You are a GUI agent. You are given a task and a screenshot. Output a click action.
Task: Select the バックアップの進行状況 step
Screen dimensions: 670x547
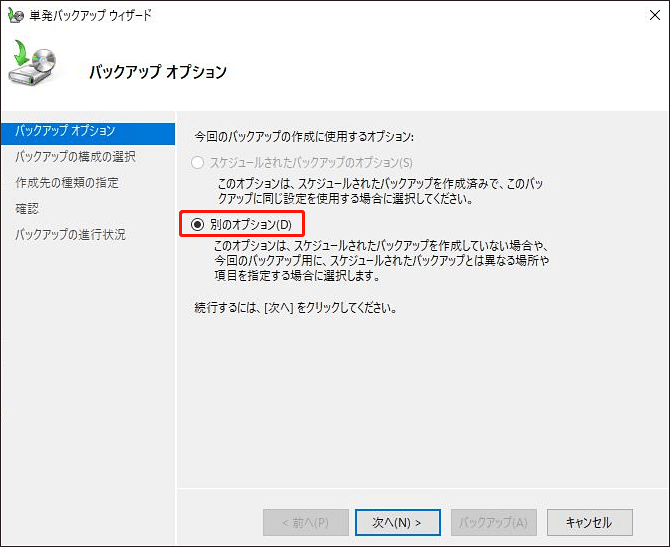click(71, 235)
